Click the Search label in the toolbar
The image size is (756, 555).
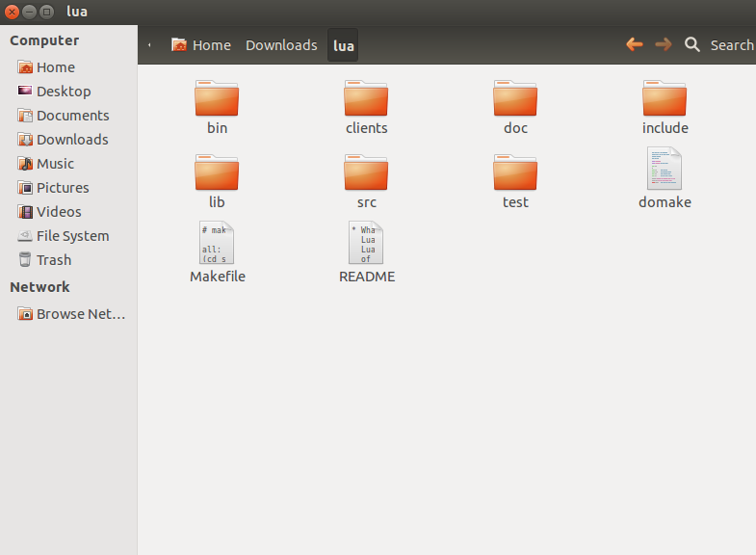pyautogui.click(x=732, y=45)
